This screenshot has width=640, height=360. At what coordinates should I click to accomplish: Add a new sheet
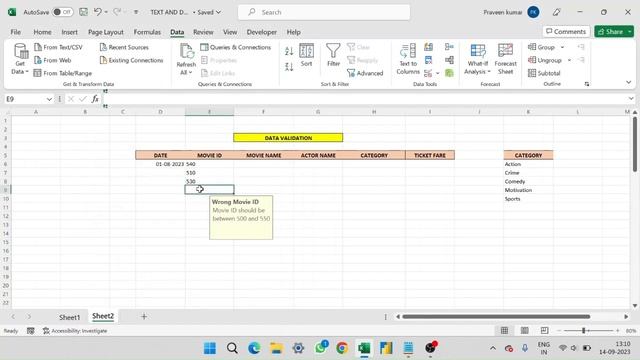144,316
